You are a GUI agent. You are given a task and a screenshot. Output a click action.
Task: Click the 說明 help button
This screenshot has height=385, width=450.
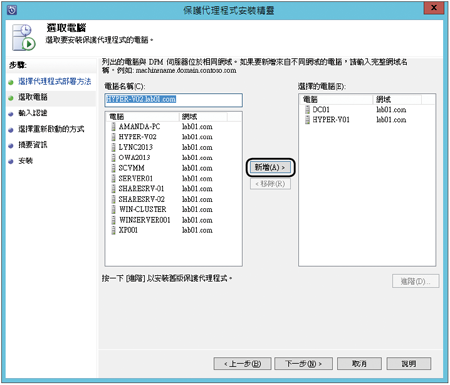[409, 364]
